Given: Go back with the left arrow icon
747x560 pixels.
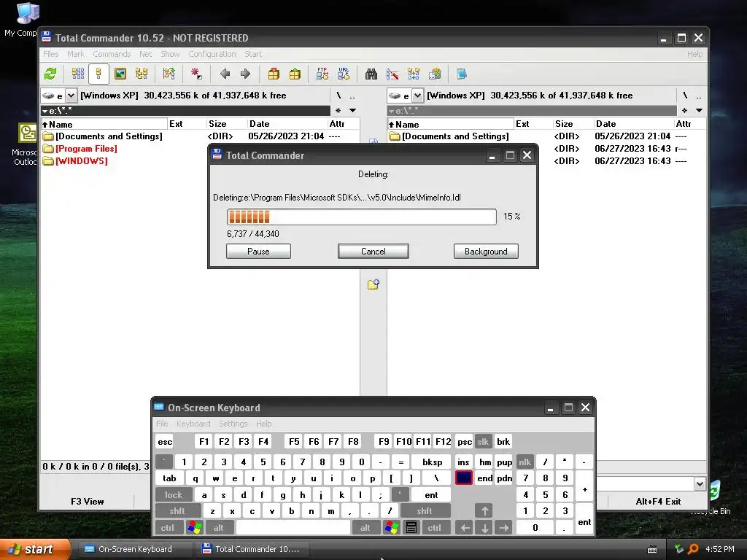Looking at the screenshot, I should point(225,74).
